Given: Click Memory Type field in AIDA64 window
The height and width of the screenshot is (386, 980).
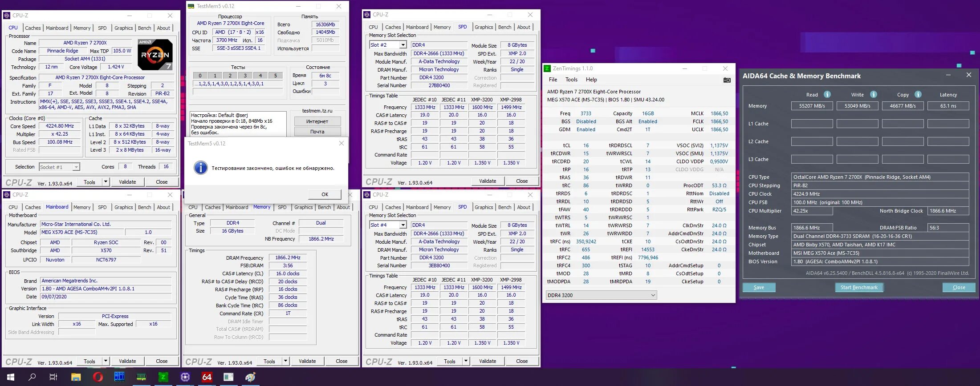Looking at the screenshot, I should click(x=880, y=236).
